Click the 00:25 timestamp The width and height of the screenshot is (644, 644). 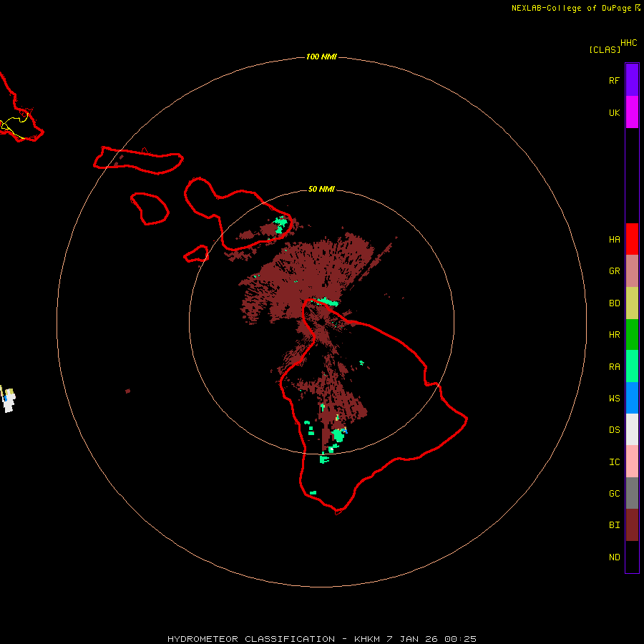tap(460, 639)
